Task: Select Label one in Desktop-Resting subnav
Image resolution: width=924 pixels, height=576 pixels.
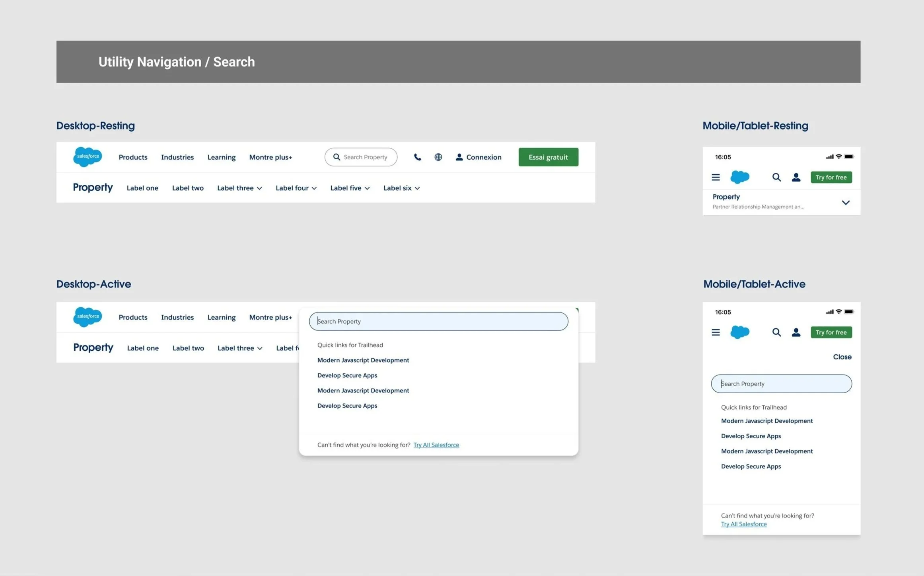Action: (x=142, y=188)
